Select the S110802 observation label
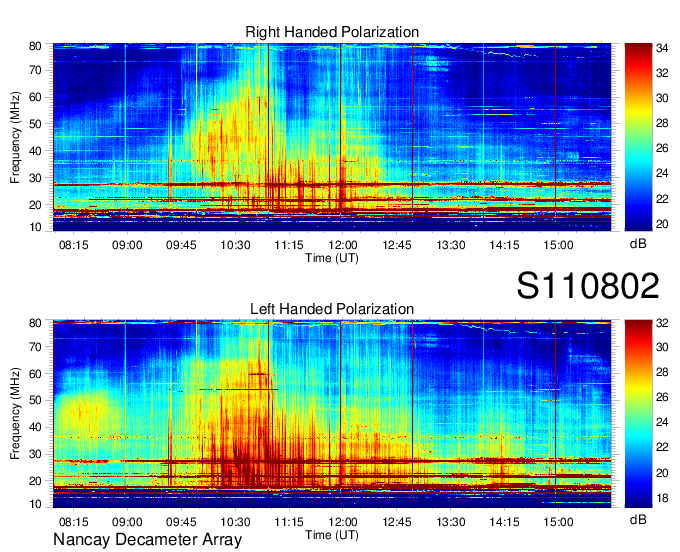Viewport: 680px width, 552px height. point(588,286)
